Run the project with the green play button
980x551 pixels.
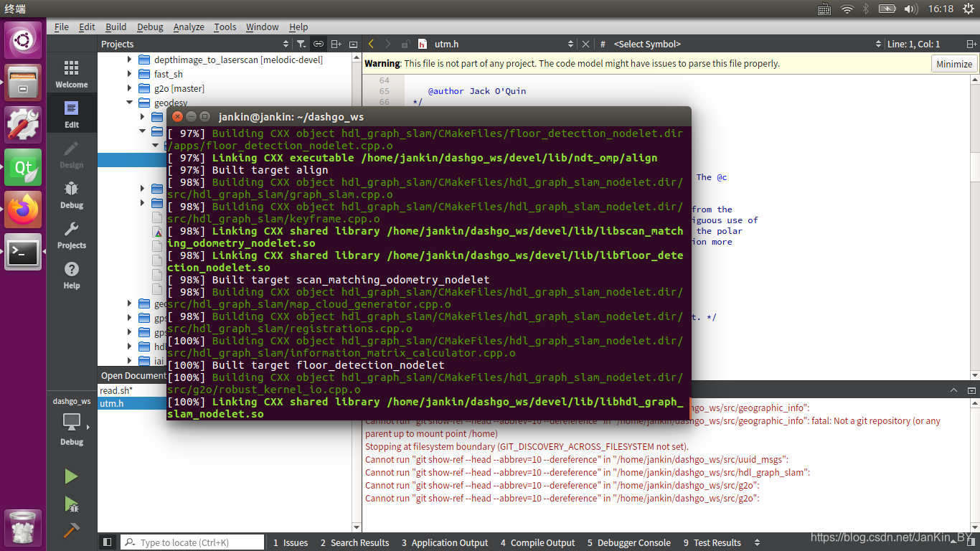(x=70, y=476)
